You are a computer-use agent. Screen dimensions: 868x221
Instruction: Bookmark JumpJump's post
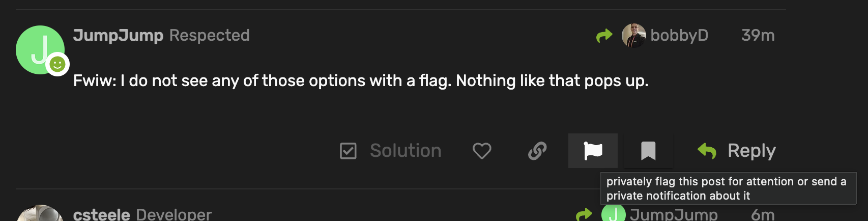[x=648, y=151]
